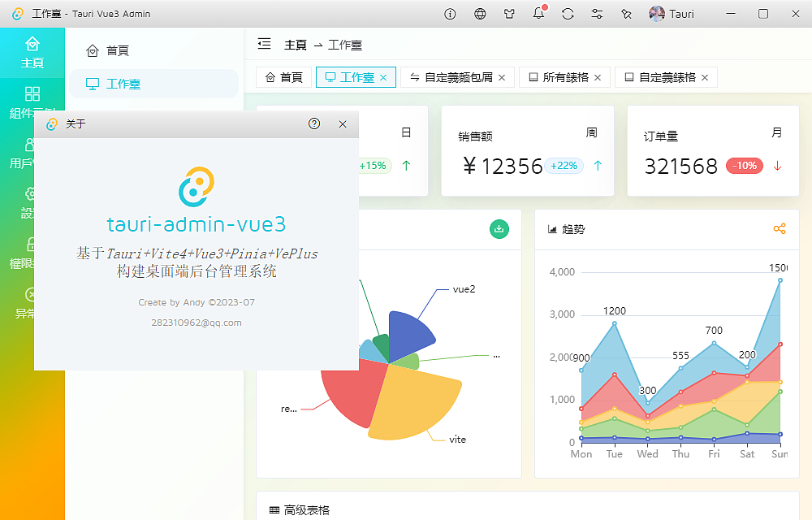812x520 pixels.
Task: Click the refresh icon in the top toolbar
Action: (x=567, y=14)
